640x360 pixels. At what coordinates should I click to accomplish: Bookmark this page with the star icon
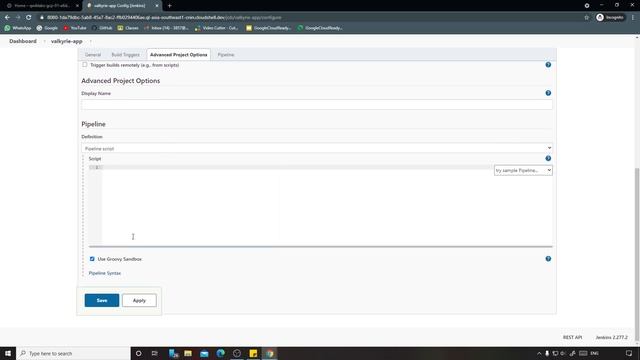587,18
